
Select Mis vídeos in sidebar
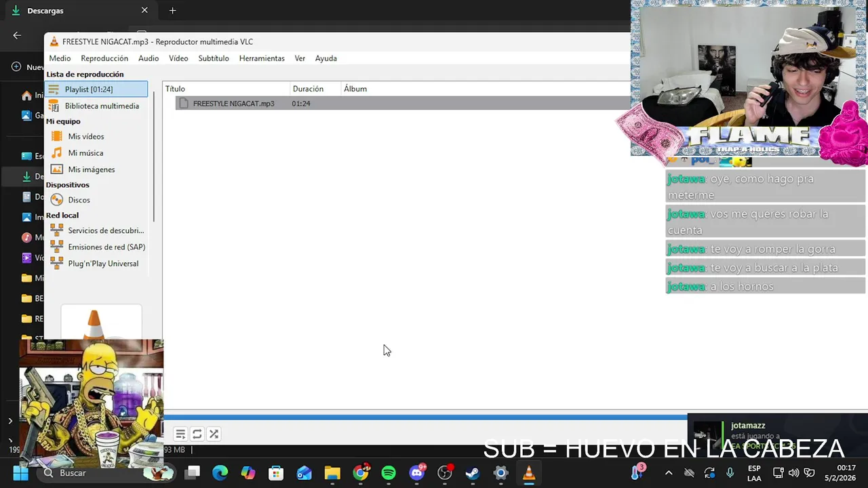coord(96,136)
